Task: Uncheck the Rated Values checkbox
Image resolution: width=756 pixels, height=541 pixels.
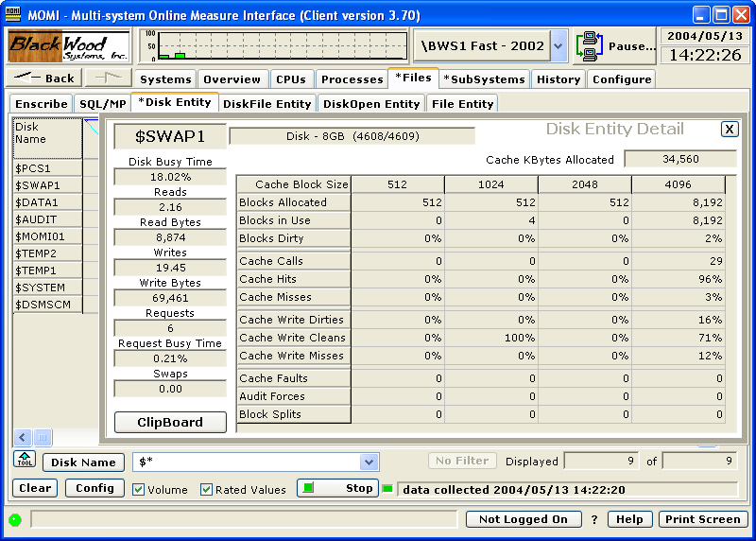Action: click(207, 490)
